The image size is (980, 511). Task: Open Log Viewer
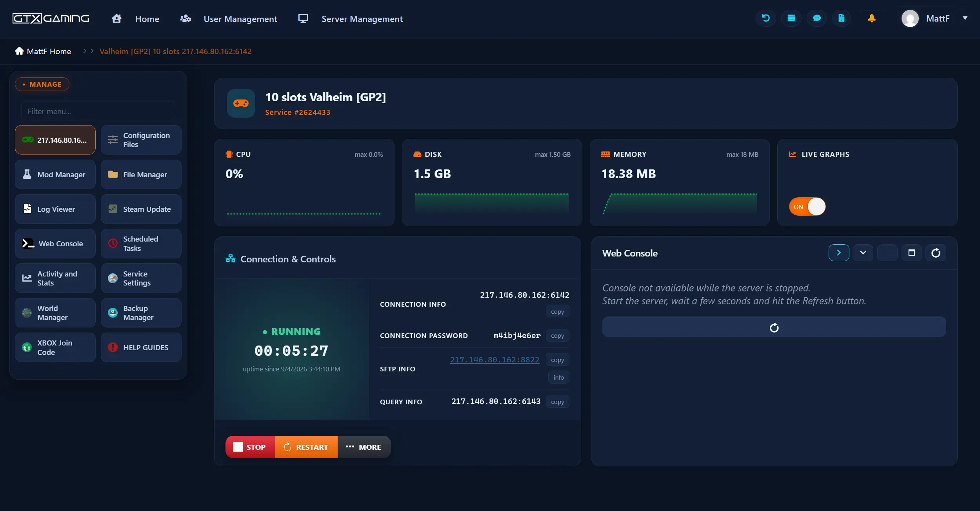point(55,209)
